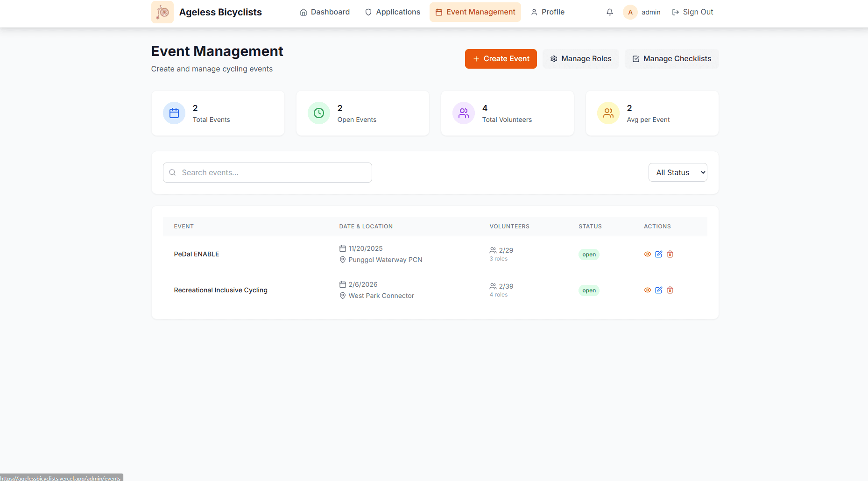Open Manage Checklists
Viewport: 868px width, 481px height.
(x=672, y=59)
